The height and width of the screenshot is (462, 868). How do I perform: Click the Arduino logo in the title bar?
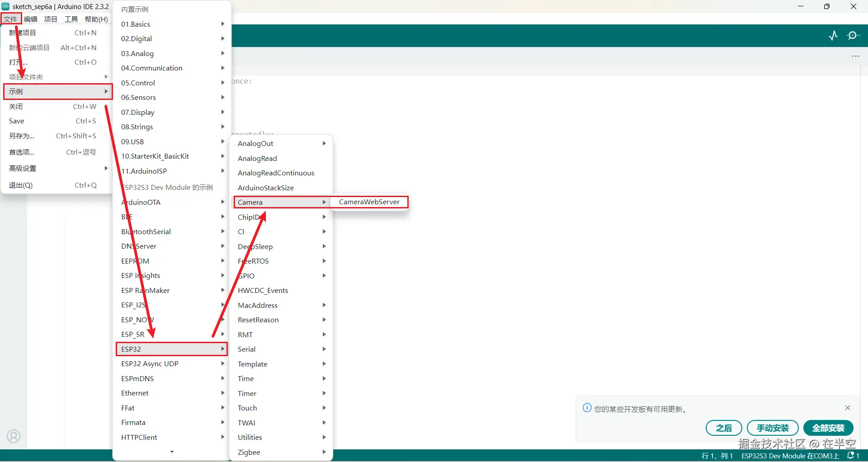click(6, 6)
